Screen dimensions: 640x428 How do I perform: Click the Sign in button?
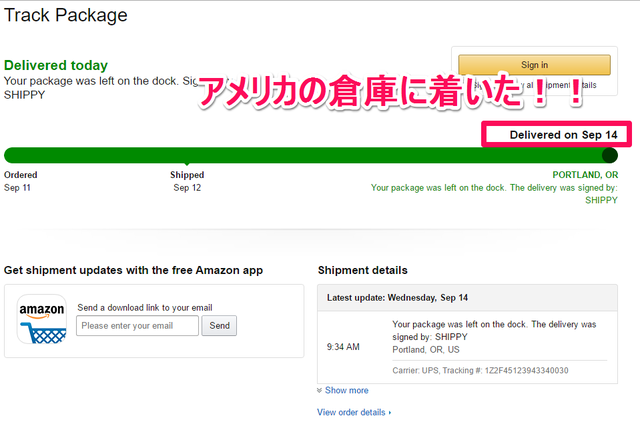(534, 65)
